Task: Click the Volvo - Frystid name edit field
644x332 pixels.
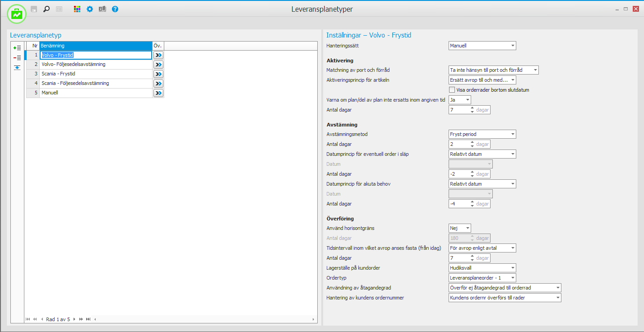Action: pos(96,55)
